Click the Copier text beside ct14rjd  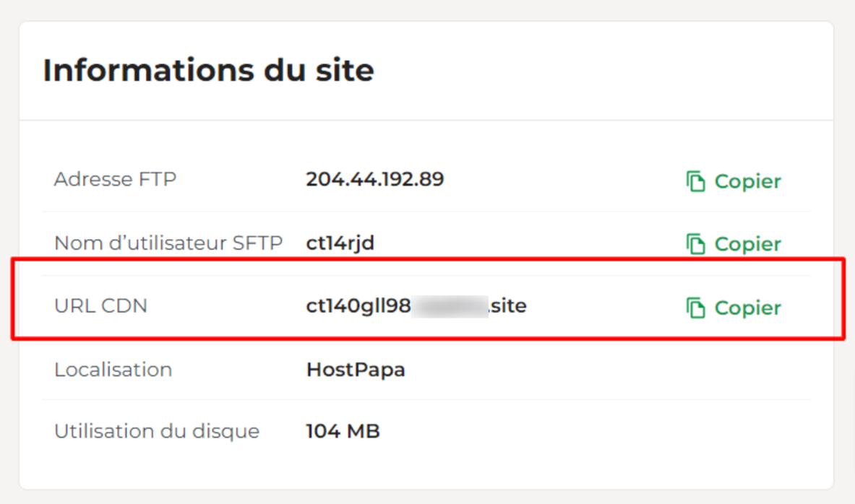point(747,244)
